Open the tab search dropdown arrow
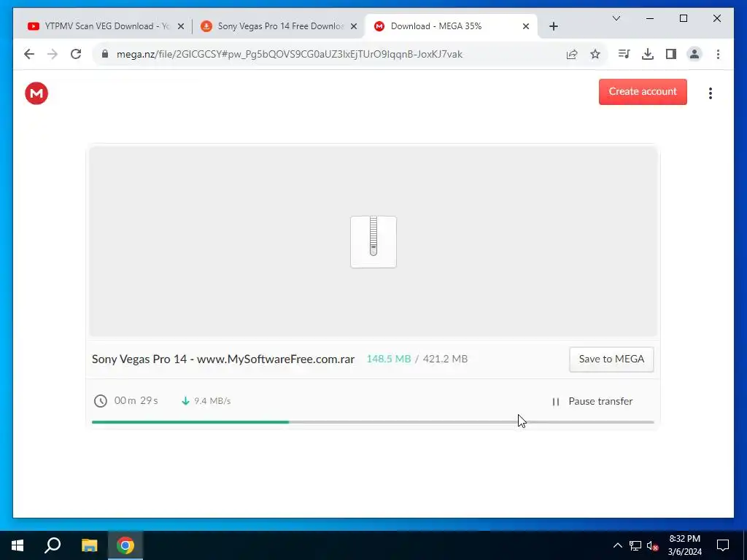This screenshot has height=560, width=747. [616, 18]
